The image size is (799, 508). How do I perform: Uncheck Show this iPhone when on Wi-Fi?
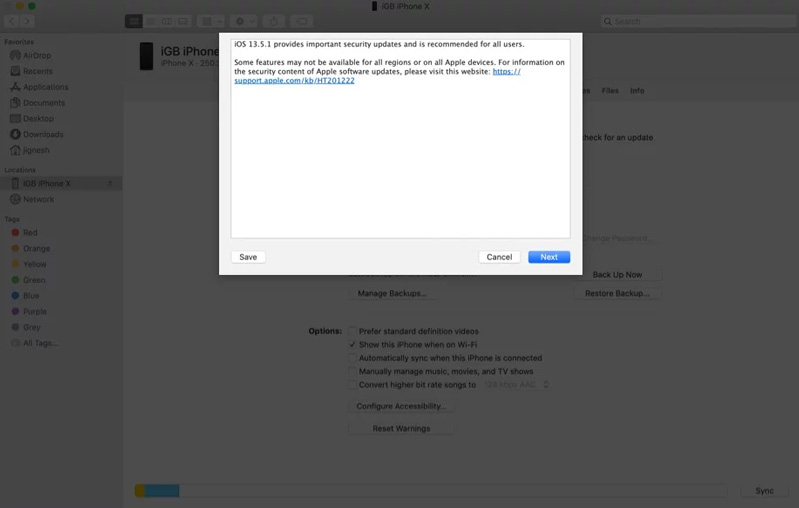coord(352,344)
